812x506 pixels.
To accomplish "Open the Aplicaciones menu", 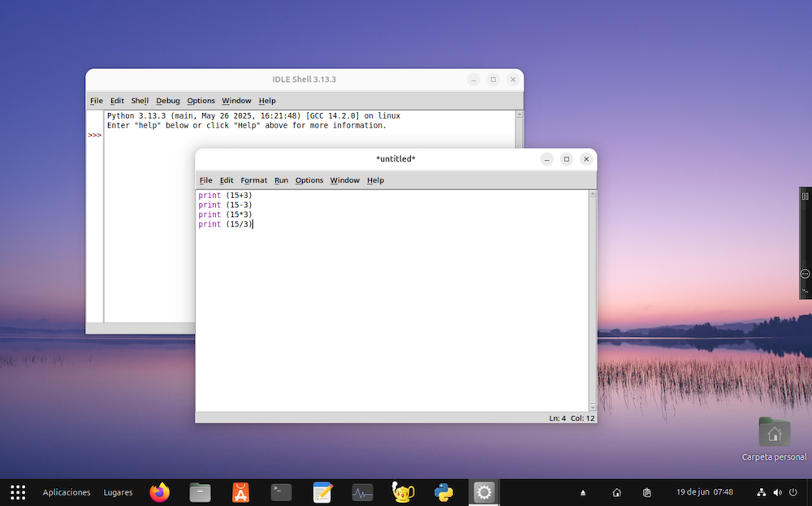I will (x=67, y=492).
